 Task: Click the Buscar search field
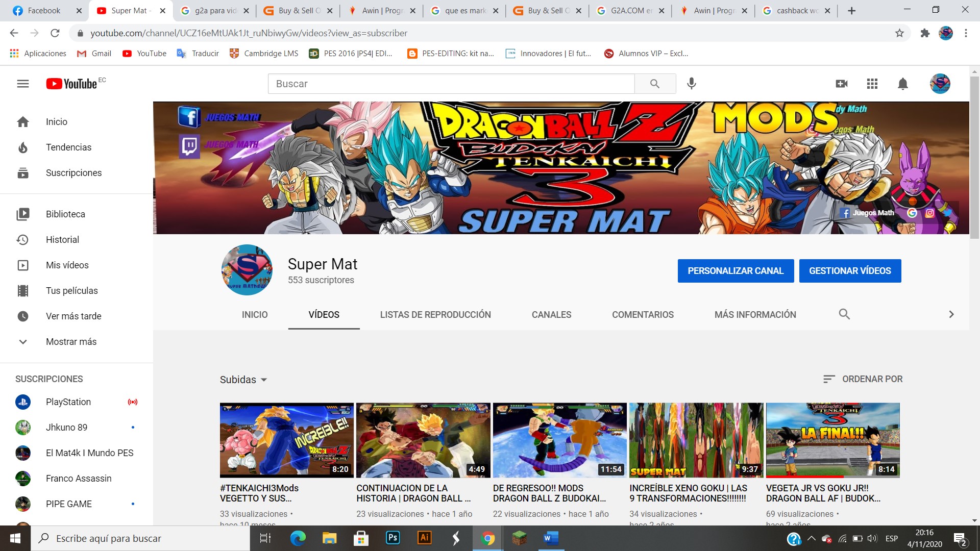click(x=451, y=84)
